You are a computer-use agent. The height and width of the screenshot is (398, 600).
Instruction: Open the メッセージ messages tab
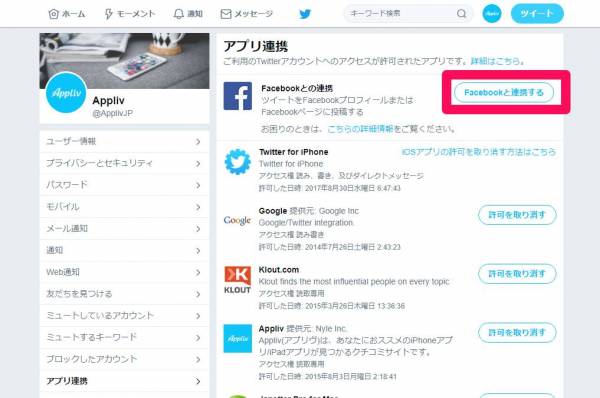point(246,14)
